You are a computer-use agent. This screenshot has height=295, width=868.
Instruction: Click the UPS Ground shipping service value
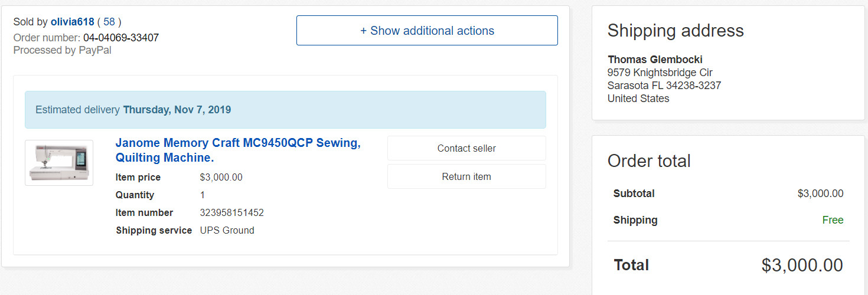click(x=227, y=231)
